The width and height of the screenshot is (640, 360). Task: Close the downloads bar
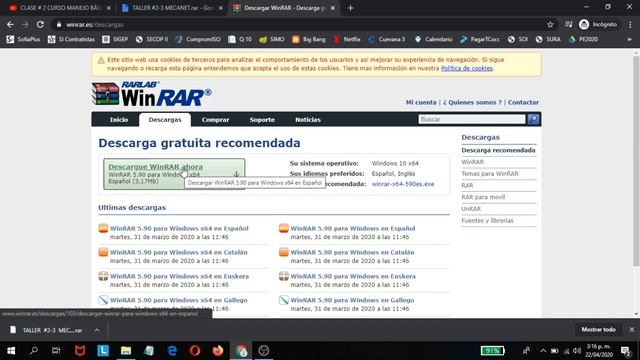point(632,329)
